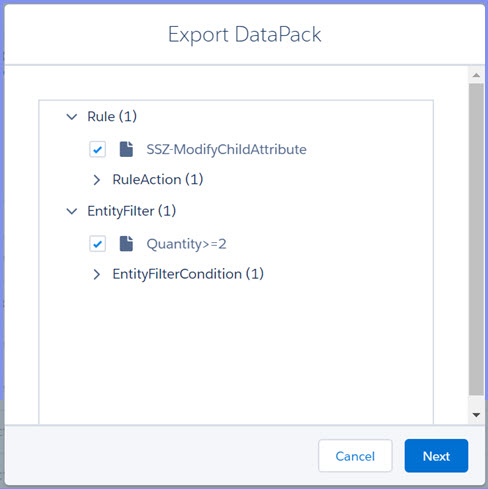Click the Rule (1) heading text
The height and width of the screenshot is (489, 488).
click(112, 117)
